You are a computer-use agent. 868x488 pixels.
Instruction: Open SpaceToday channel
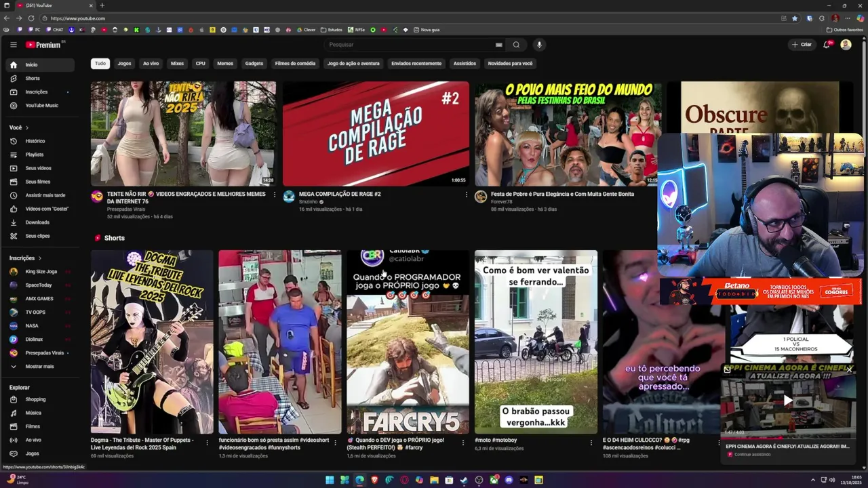41,285
